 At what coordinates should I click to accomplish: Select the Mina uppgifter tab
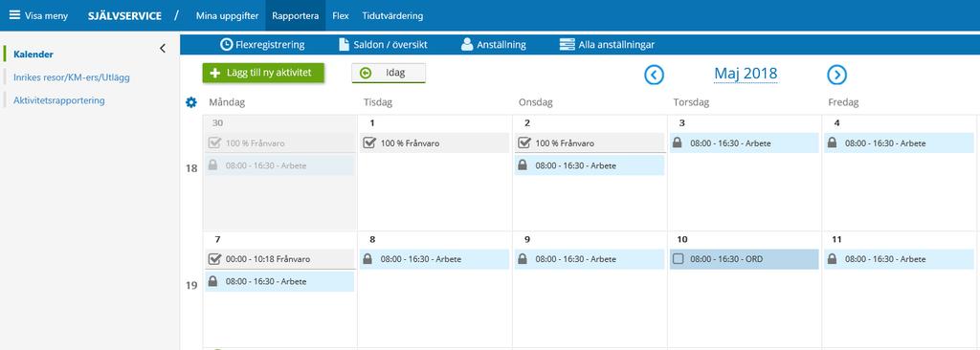click(227, 15)
